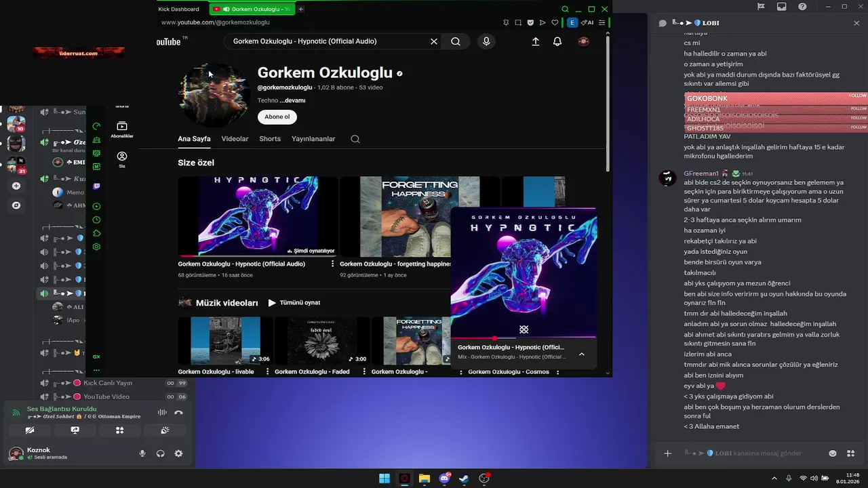Toggle Discord headphones deafen
Image resolution: width=868 pixels, height=488 pixels.
161,453
